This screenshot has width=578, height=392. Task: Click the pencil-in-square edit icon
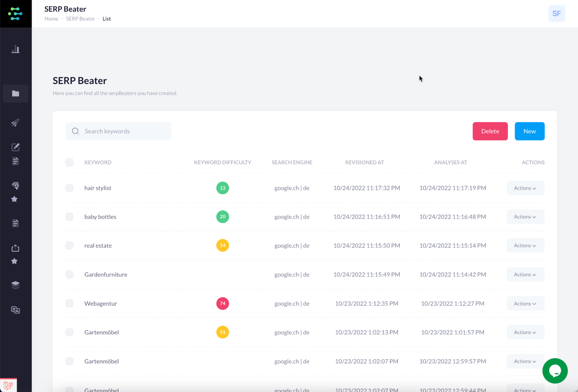tap(16, 147)
